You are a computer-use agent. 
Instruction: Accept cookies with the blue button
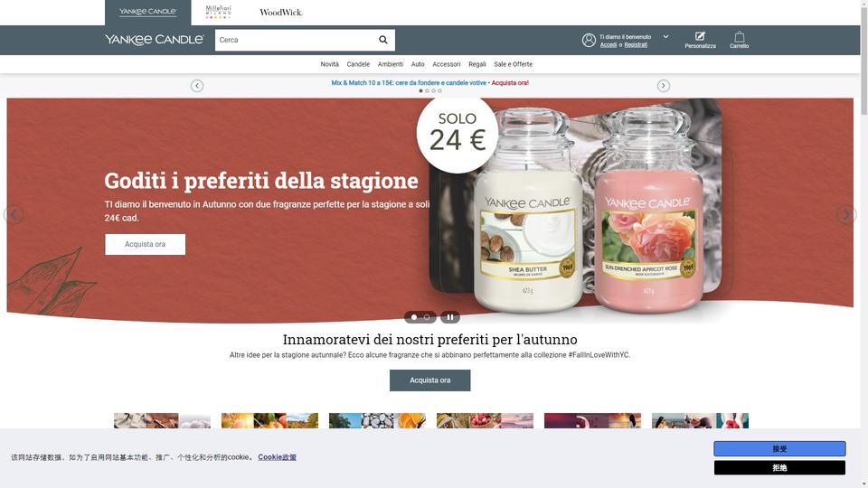click(779, 449)
